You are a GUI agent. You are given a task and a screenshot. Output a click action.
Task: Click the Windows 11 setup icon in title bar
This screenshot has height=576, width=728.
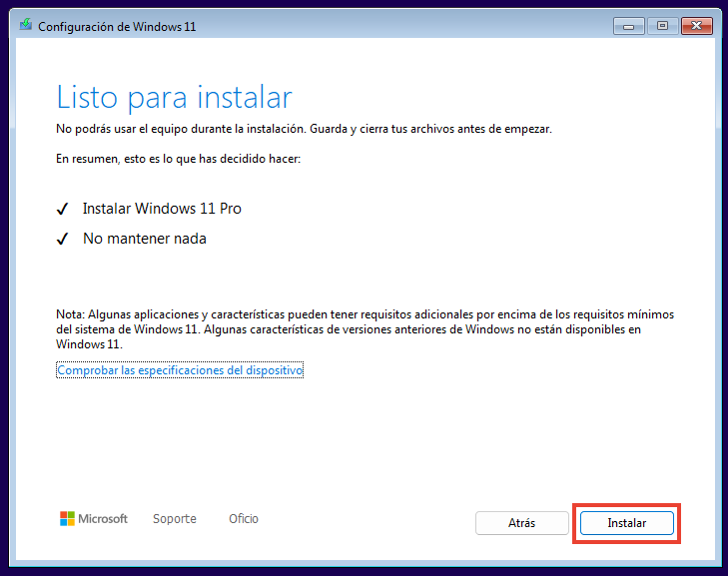25,25
